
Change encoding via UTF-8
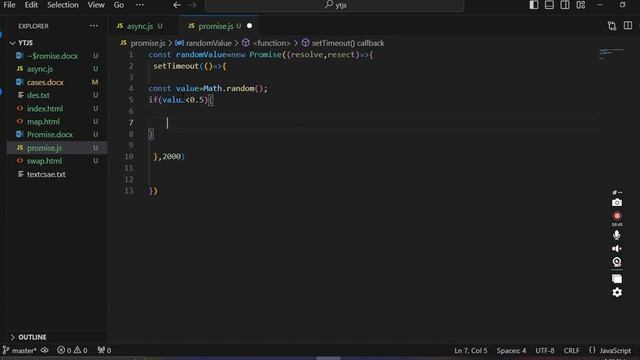point(545,351)
